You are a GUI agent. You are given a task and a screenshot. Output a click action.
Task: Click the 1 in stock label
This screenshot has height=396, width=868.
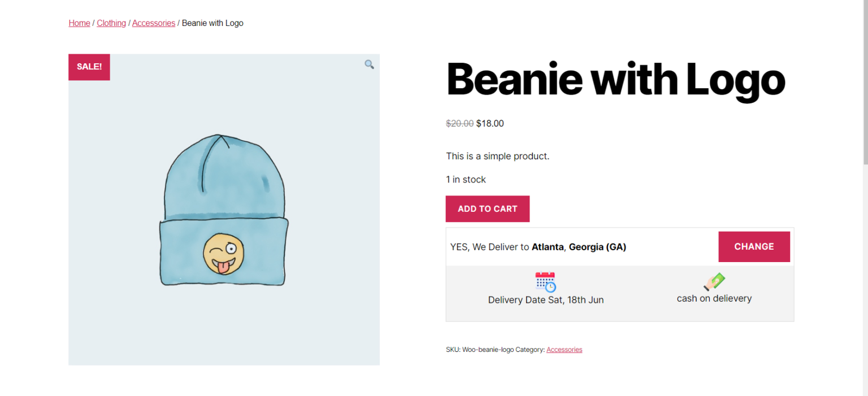466,179
